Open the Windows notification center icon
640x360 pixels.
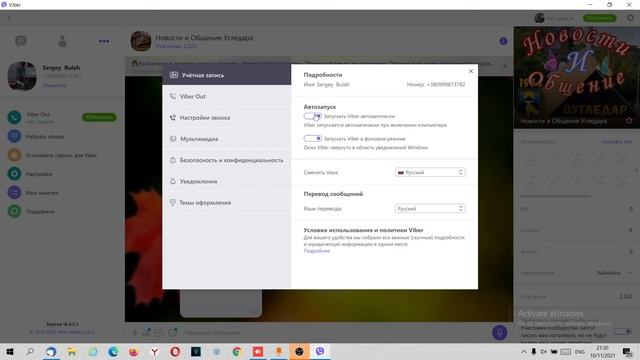(627, 351)
